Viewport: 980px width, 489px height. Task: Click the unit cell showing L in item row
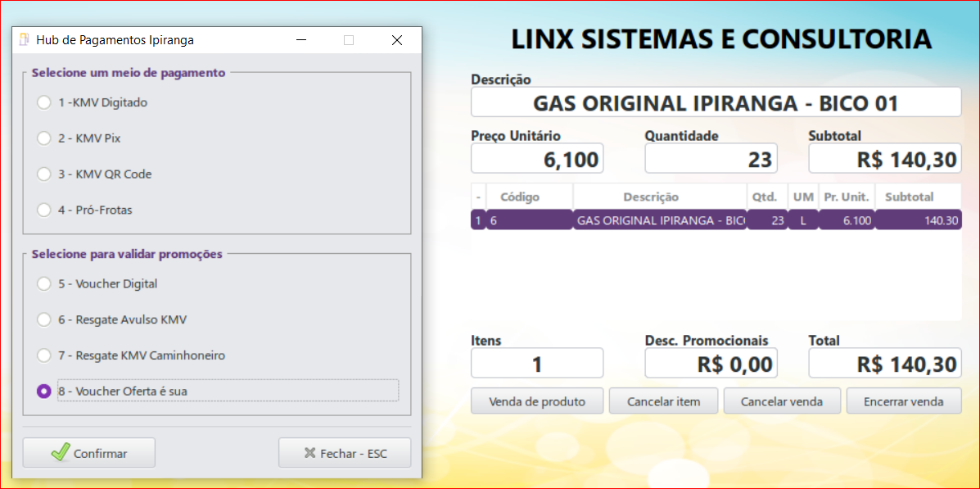pyautogui.click(x=803, y=220)
